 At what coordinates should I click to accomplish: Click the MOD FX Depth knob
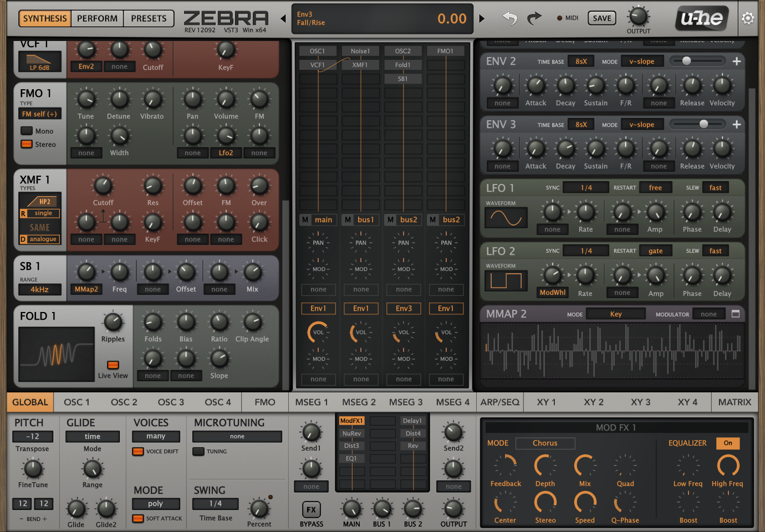[545, 465]
